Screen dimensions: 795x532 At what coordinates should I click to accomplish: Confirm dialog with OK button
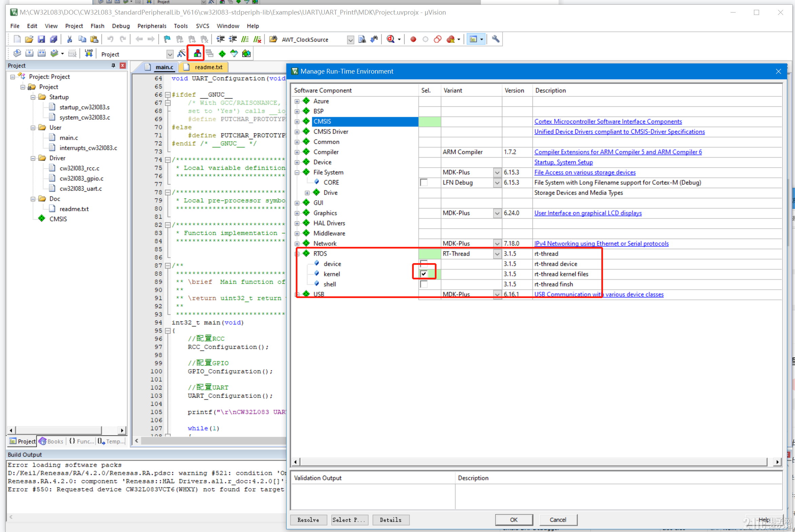pos(514,520)
